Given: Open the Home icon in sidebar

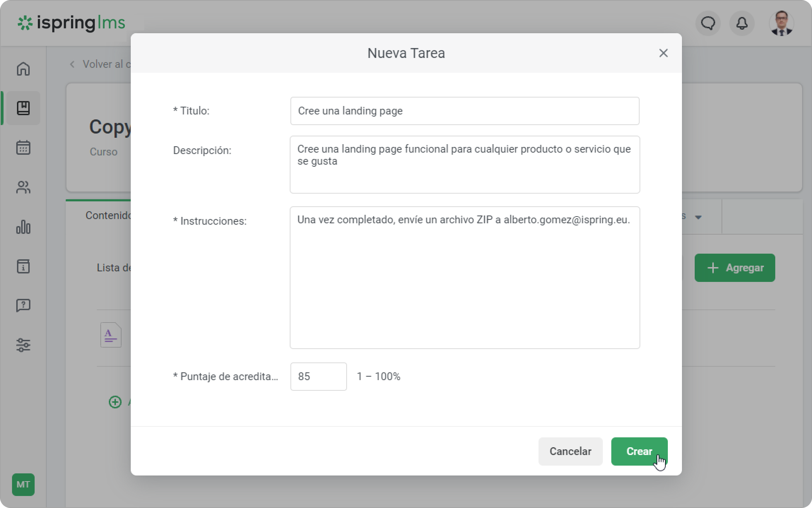Looking at the screenshot, I should click(23, 69).
